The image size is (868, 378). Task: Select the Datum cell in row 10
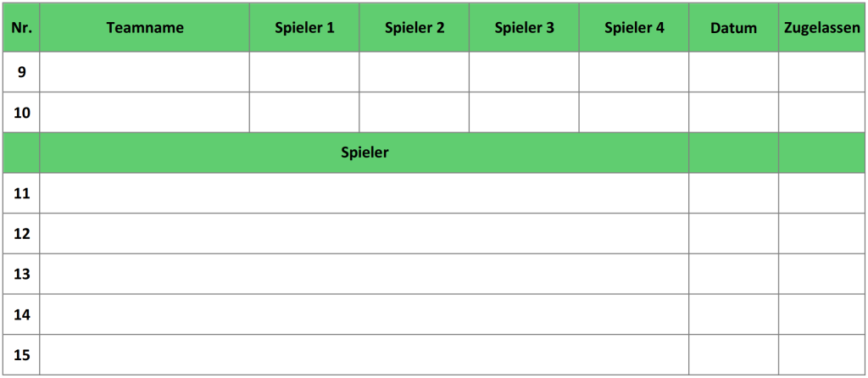pos(733,113)
